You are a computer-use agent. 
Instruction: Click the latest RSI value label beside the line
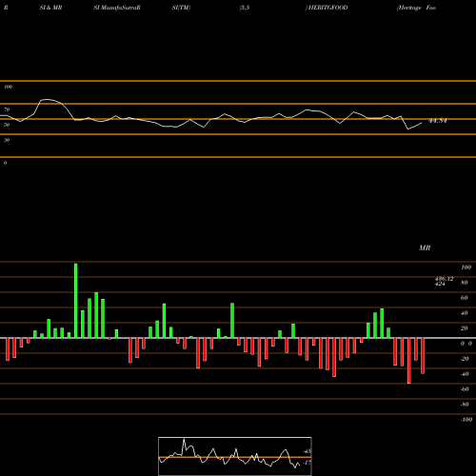pos(438,121)
